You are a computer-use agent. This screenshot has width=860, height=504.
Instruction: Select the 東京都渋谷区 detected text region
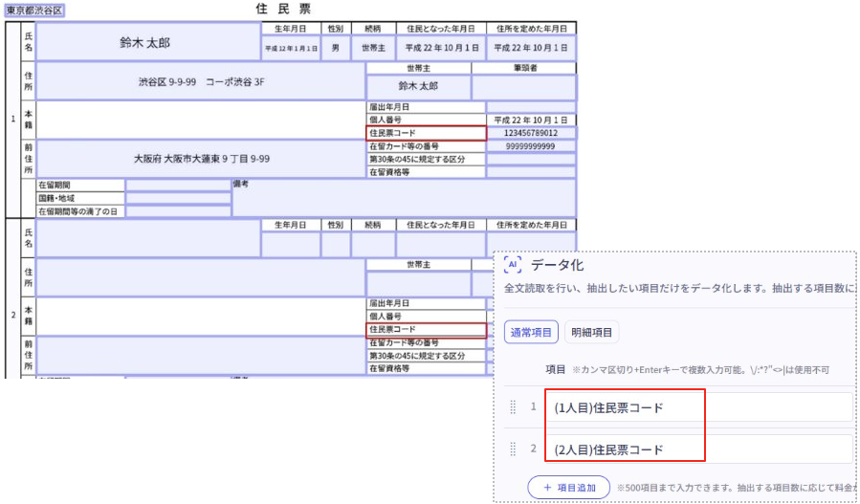click(34, 10)
